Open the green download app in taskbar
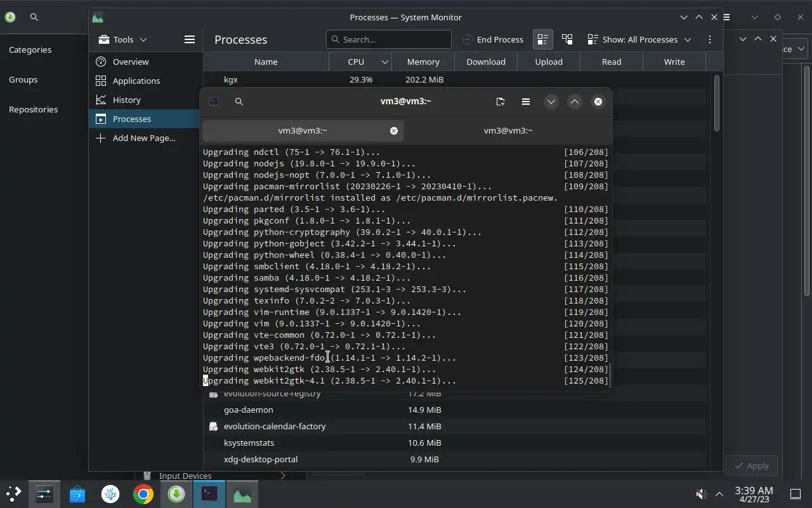The width and height of the screenshot is (812, 508). [176, 493]
